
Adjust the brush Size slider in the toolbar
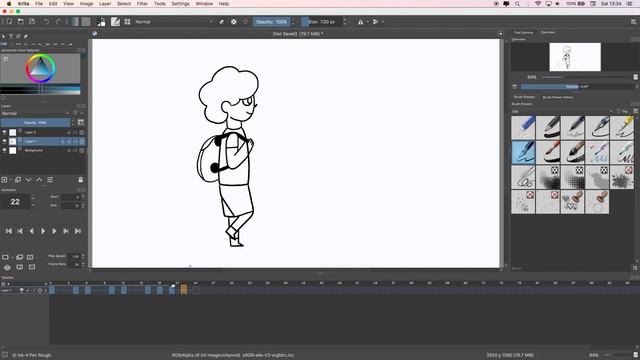pos(321,22)
